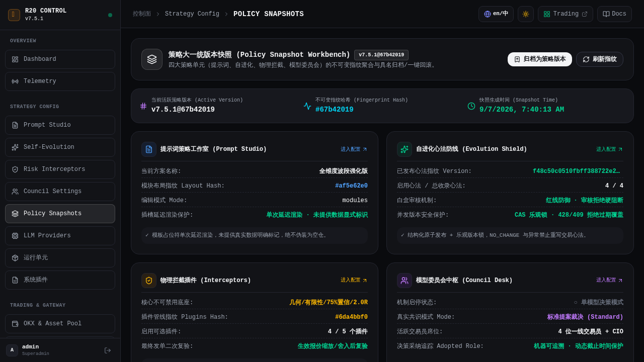Image resolution: width=644 pixels, height=362 pixels.
Task: Open 系统插件 sidebar item
Action: pos(60,280)
